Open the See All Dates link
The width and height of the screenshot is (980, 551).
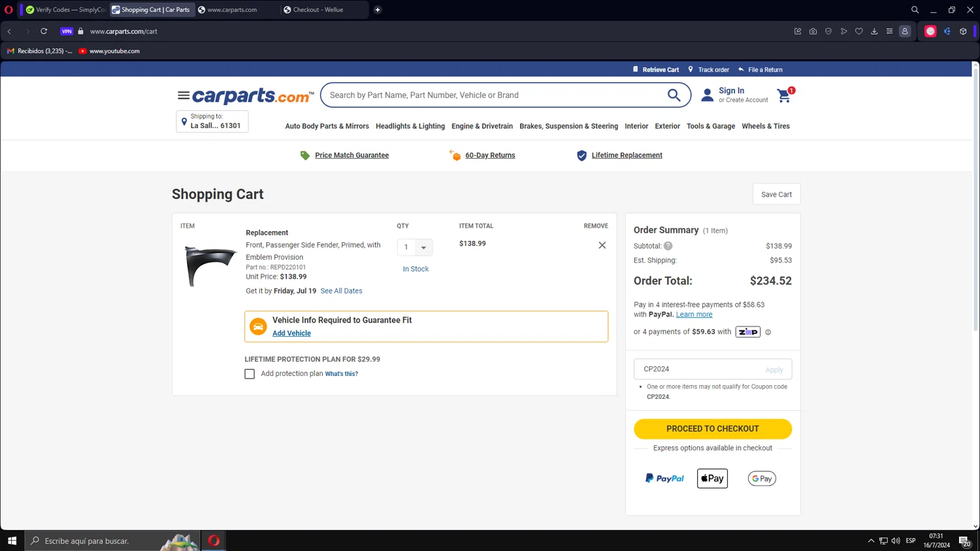pos(341,291)
